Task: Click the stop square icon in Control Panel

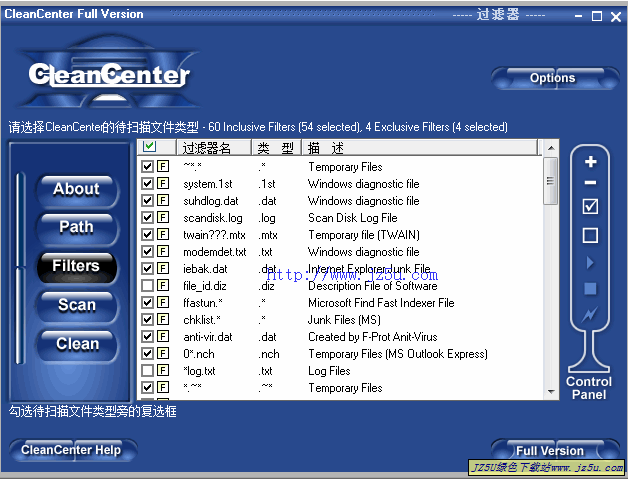Action: point(590,289)
